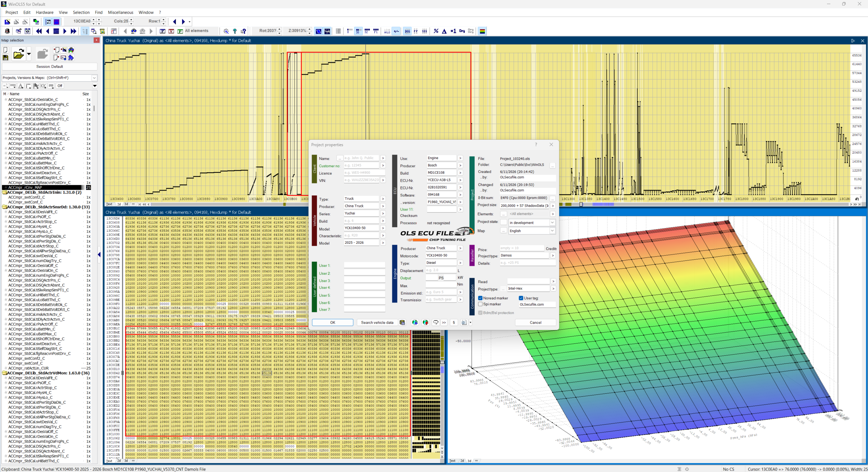Open the dropdown arrow beside open-folder icon
Screen dimensions: 868x472
pyautogui.click(x=29, y=54)
